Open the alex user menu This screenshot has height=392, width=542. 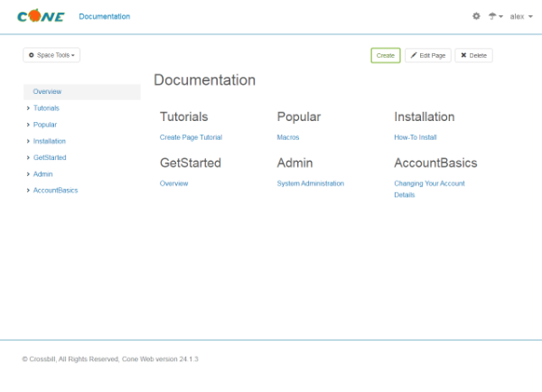[x=521, y=16]
